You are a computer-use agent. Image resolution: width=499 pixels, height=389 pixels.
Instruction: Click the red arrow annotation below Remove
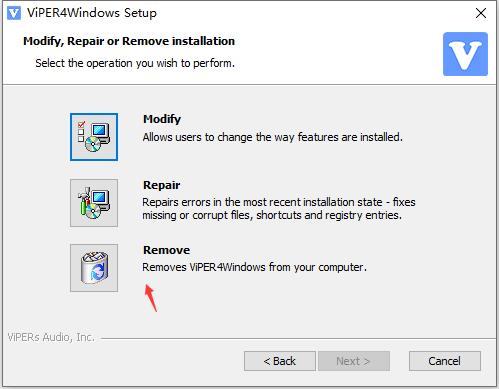[x=151, y=298]
